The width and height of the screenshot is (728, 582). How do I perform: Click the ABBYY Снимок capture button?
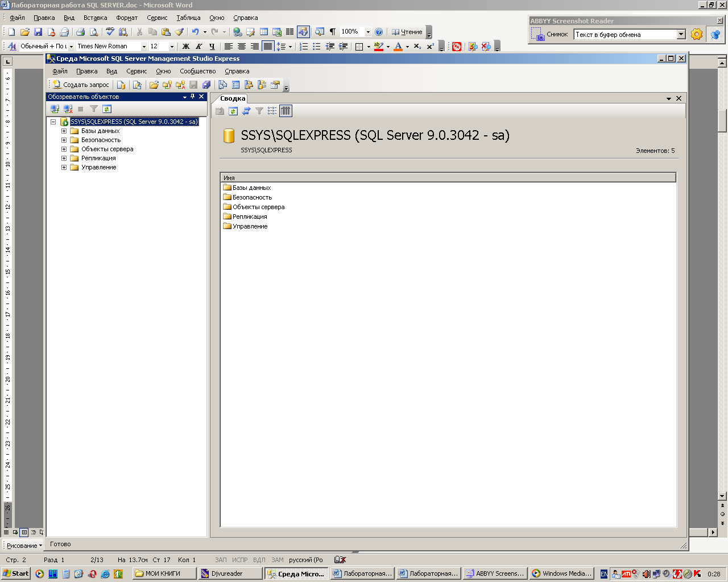(549, 35)
